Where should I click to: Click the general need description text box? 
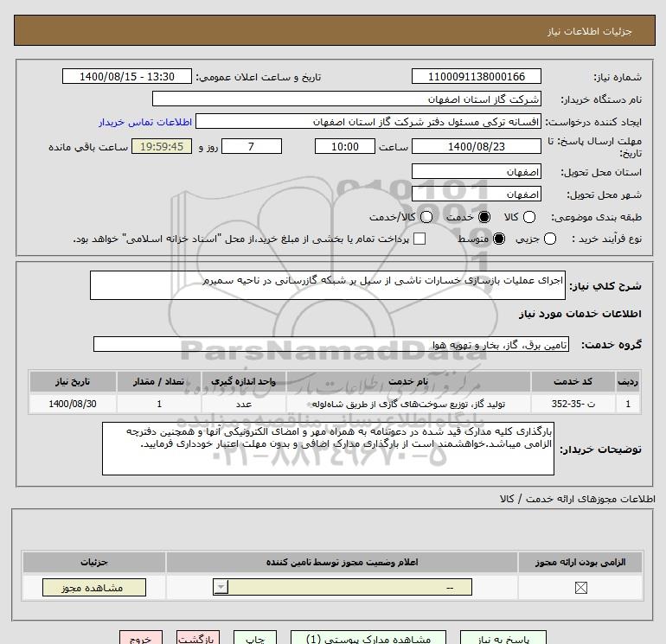[328, 285]
